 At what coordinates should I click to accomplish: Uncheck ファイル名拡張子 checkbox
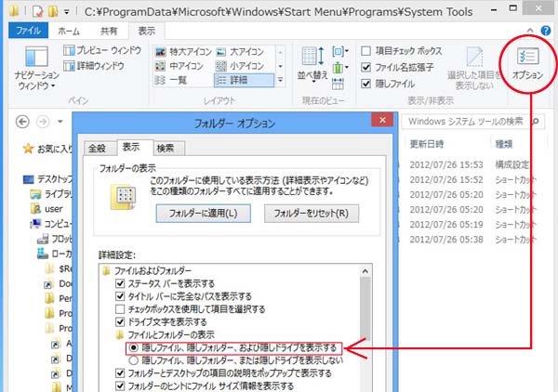[367, 66]
